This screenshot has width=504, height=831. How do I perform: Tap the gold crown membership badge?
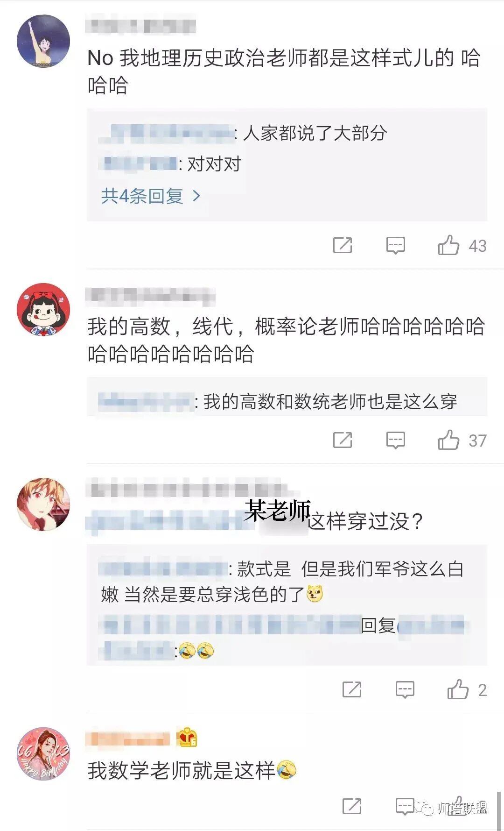pos(187,738)
